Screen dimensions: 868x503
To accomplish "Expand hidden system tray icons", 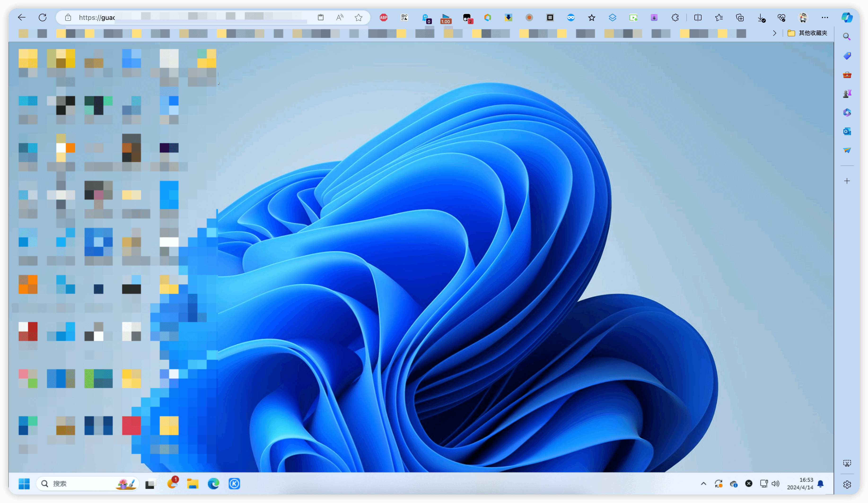I will tap(703, 484).
